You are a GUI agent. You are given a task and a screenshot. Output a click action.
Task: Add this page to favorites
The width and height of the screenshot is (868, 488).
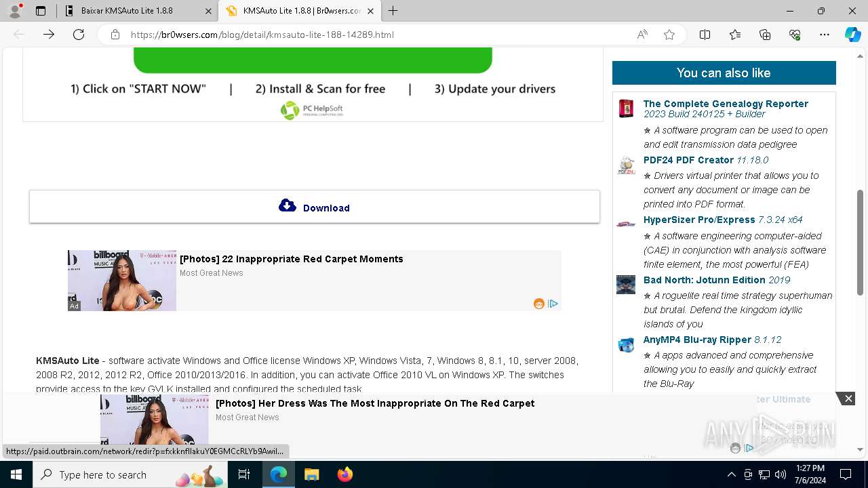click(x=669, y=35)
